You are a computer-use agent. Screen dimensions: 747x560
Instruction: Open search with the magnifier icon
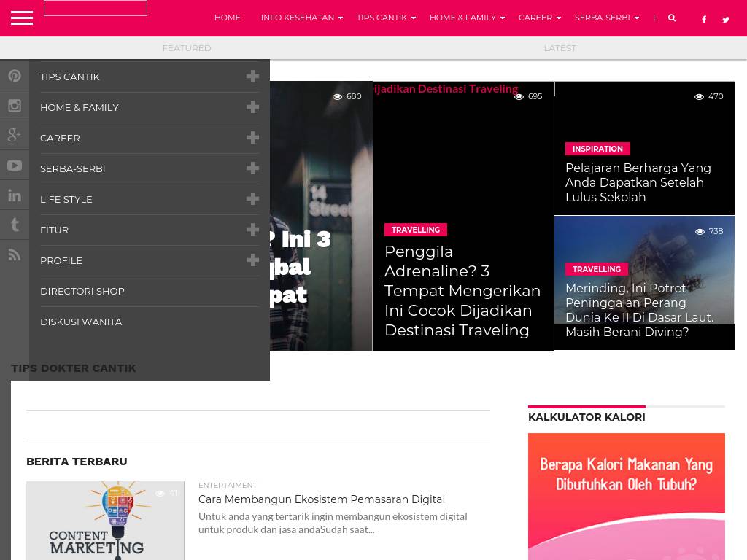pos(672,18)
